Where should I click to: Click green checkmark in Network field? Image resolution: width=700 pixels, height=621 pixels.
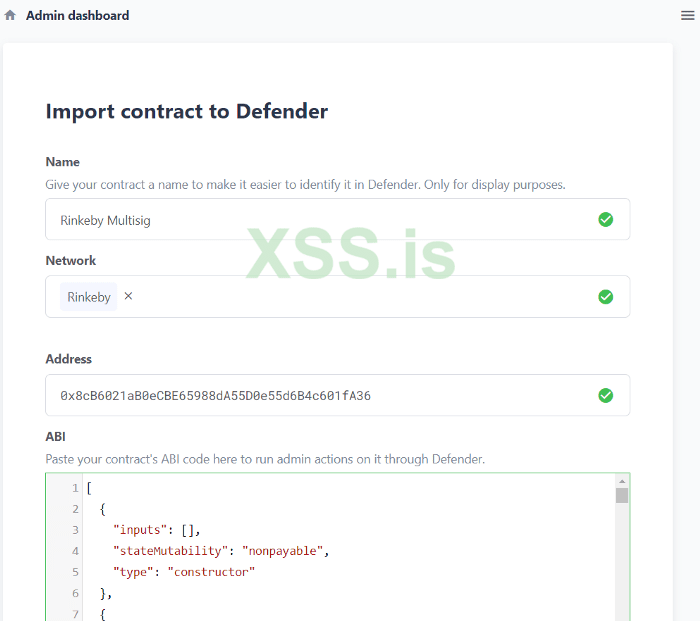pos(605,297)
